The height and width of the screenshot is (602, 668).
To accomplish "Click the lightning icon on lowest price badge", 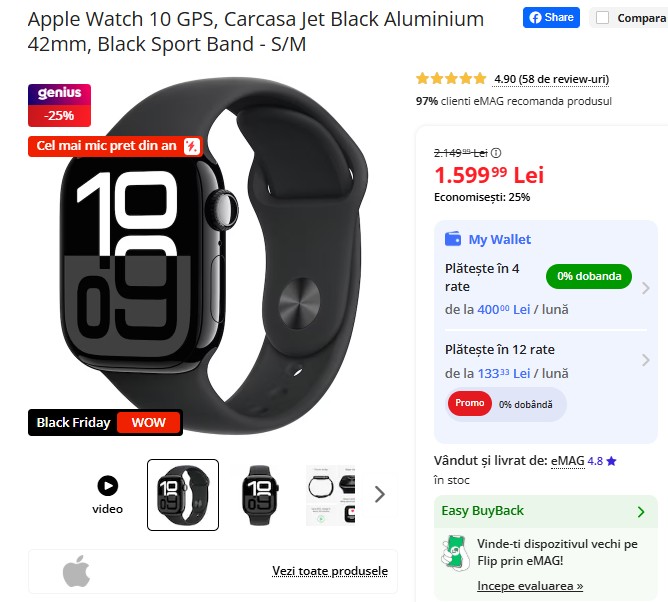I will click(191, 146).
